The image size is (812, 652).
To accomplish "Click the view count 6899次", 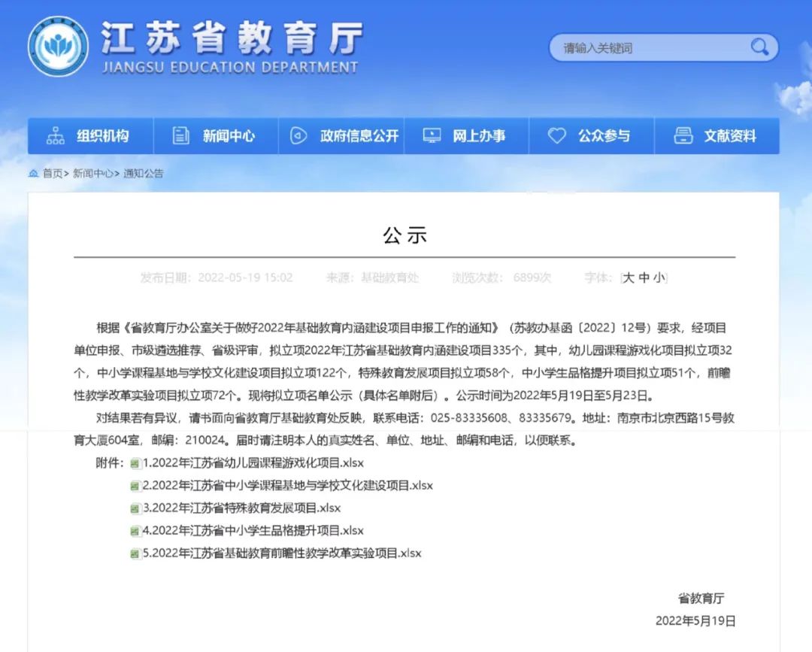I will pos(532,277).
